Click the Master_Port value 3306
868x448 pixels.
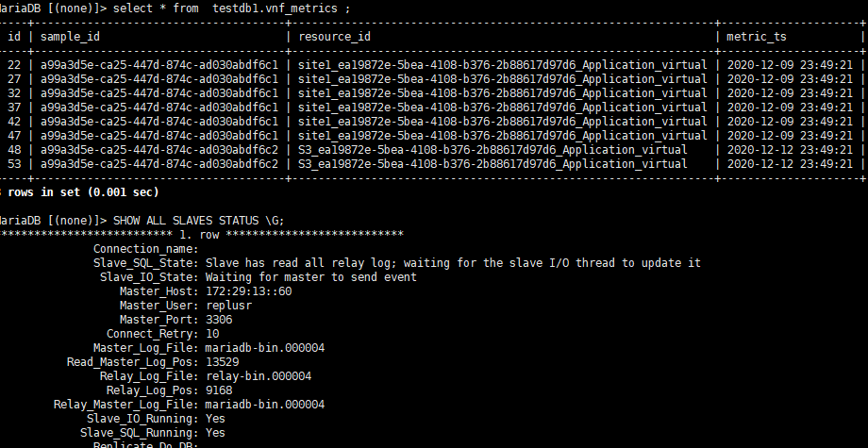tap(218, 319)
